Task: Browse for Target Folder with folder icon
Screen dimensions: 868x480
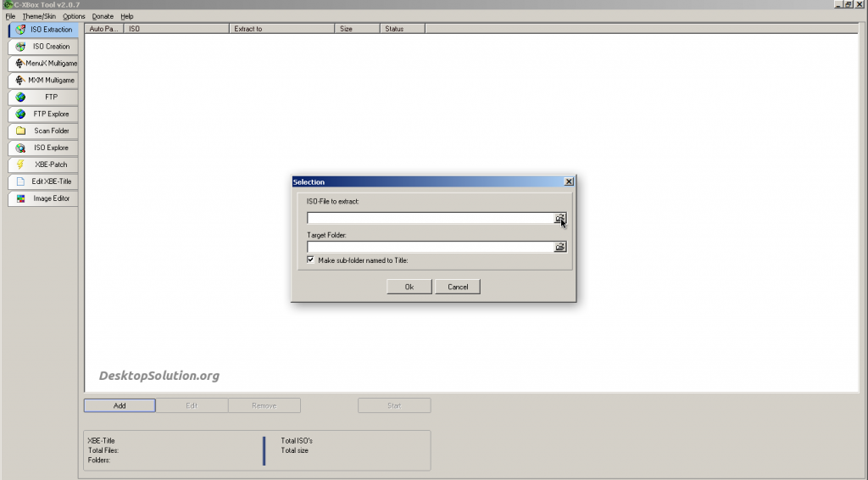Action: 560,247
